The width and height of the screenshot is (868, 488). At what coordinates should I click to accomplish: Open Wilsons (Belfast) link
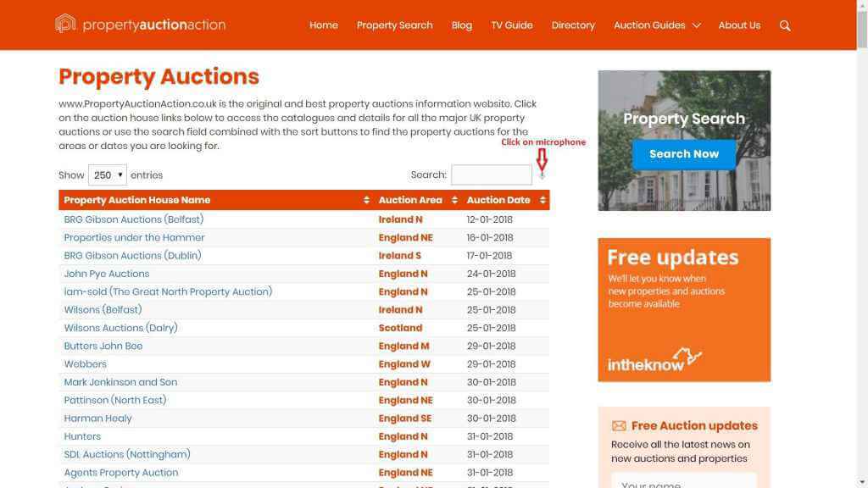pos(103,310)
